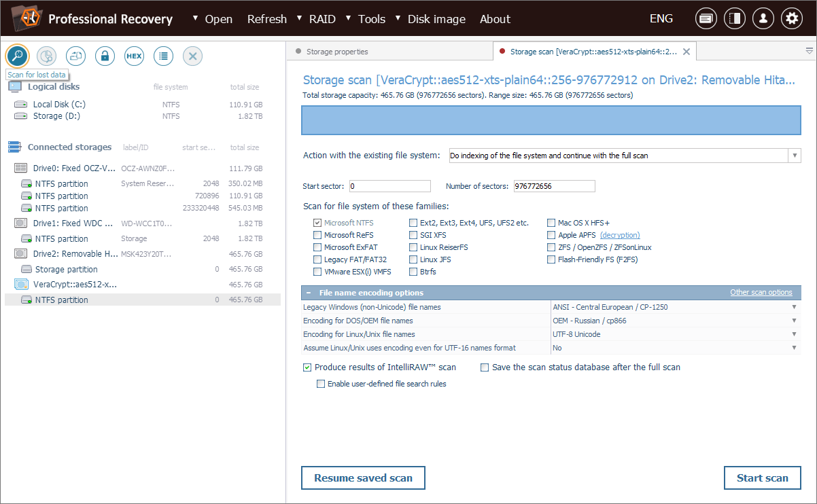The width and height of the screenshot is (817, 504).
Task: Open the RAID menu
Action: pyautogui.click(x=321, y=19)
